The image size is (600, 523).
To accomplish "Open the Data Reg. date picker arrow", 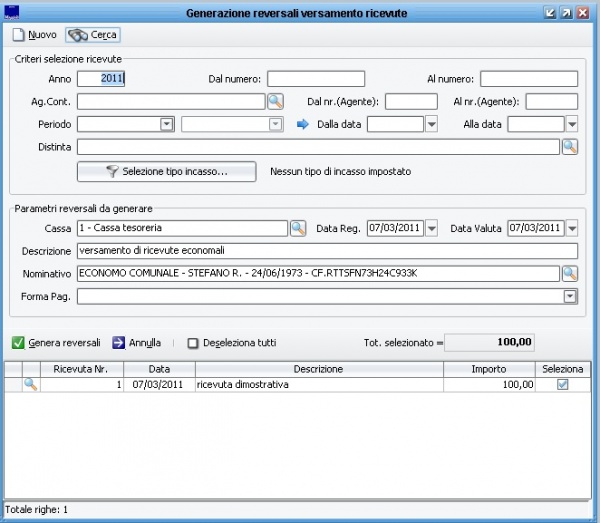I will (x=432, y=229).
